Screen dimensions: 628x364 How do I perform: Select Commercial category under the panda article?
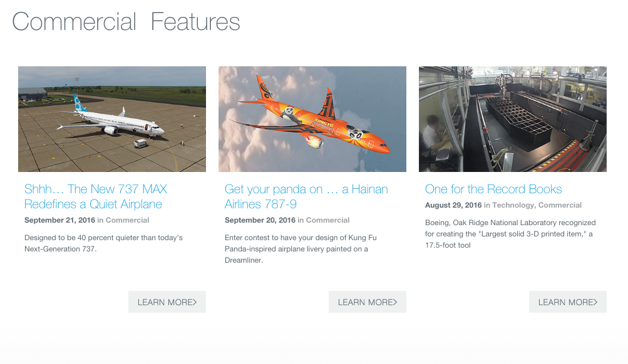(327, 220)
